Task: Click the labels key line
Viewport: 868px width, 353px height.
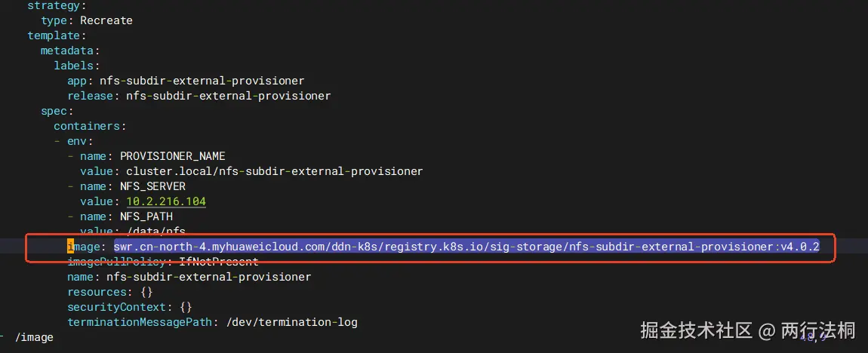Action: (76, 66)
